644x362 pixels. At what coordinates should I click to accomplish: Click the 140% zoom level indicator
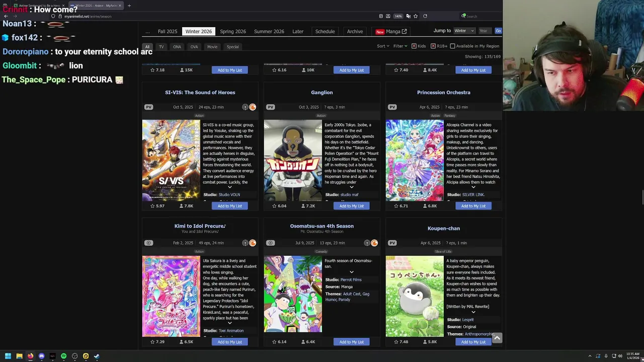(398, 16)
